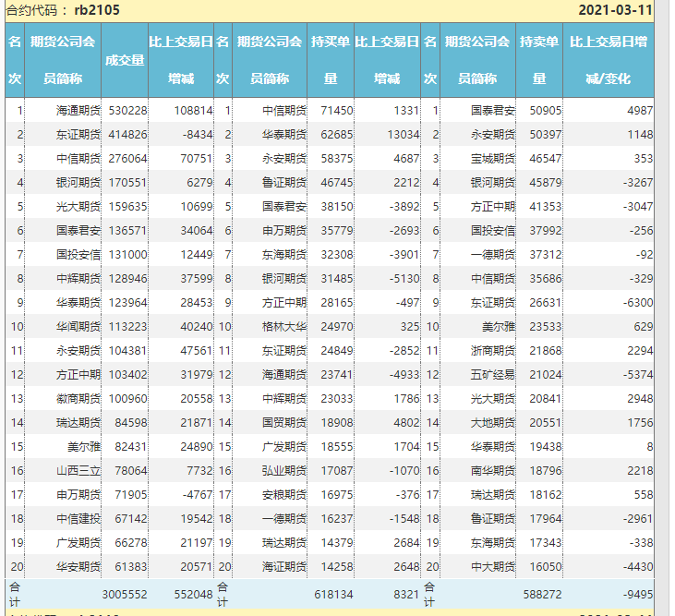Select 银河期货 volume 170551
This screenshot has width=675, height=616.
pyautogui.click(x=127, y=183)
